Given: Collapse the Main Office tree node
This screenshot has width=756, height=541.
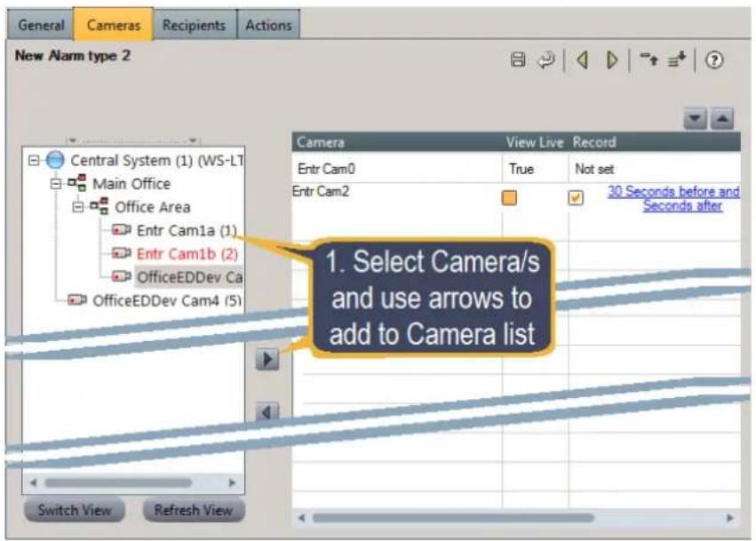Looking at the screenshot, I should (x=56, y=183).
